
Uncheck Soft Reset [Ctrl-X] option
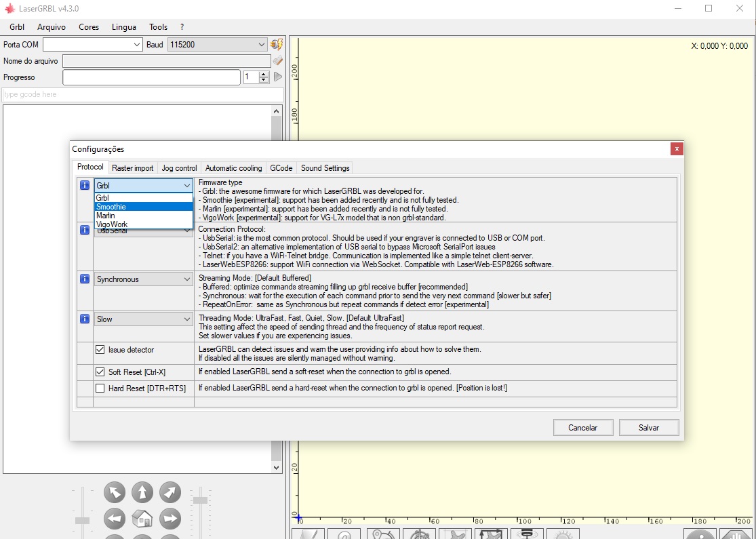(x=100, y=372)
